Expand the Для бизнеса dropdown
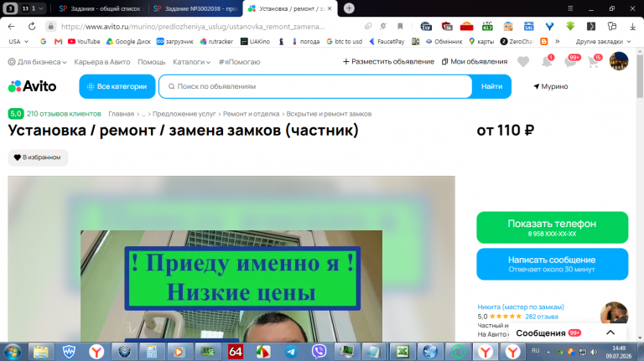The width and height of the screenshot is (644, 361). [x=38, y=62]
